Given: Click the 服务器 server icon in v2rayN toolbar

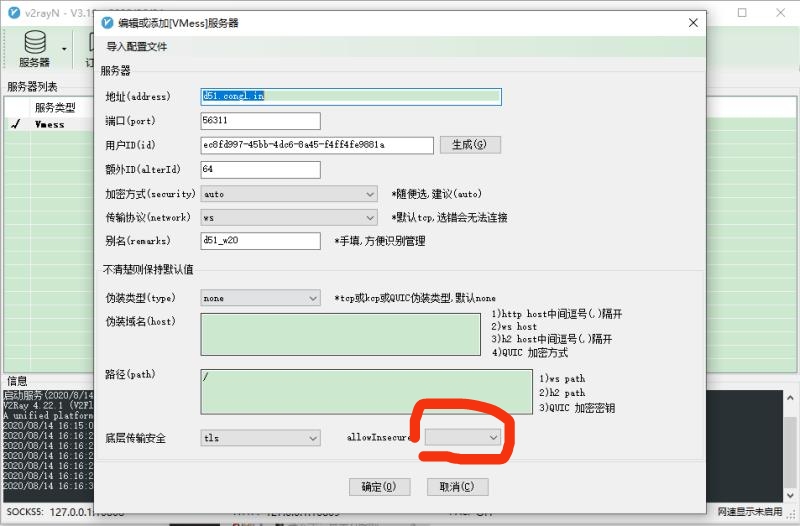Looking at the screenshot, I should (35, 49).
